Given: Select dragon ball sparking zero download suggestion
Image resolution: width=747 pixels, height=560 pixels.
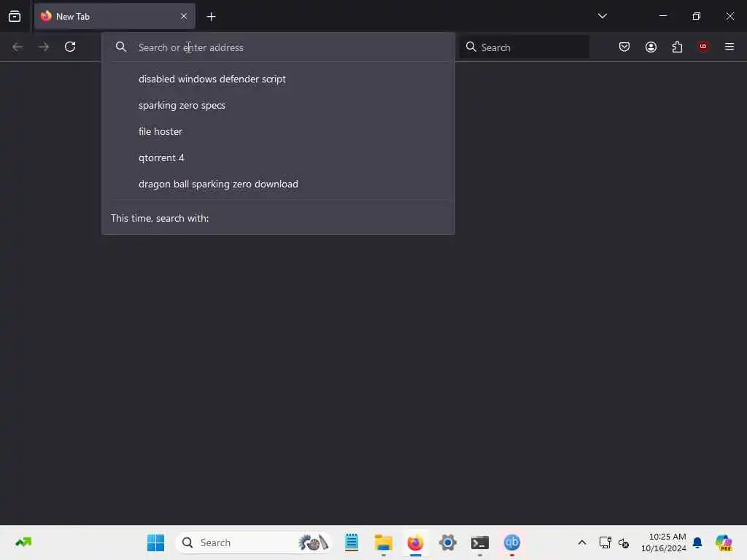Looking at the screenshot, I should 278,184.
